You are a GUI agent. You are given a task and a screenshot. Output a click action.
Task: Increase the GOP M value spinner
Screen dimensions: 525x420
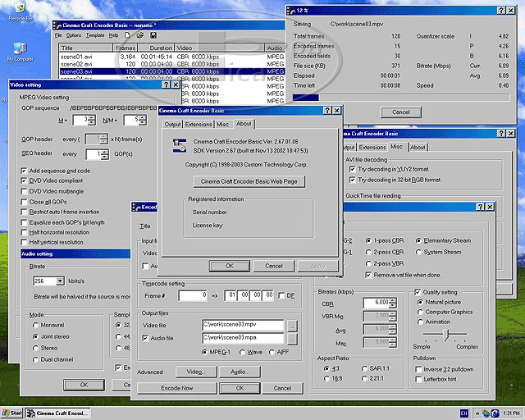click(93, 117)
